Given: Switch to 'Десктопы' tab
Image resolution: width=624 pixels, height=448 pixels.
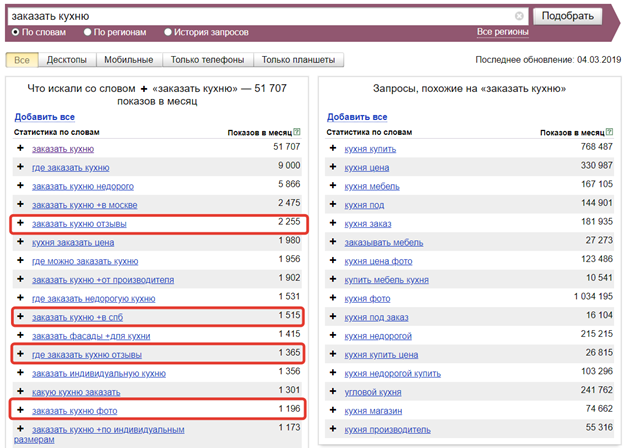Looking at the screenshot, I should tap(67, 60).
